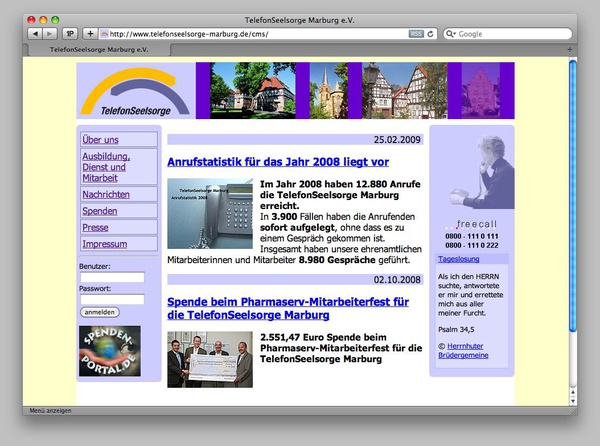The width and height of the screenshot is (600, 446).
Task: Open the 1Password toolbar button
Action: [70, 34]
